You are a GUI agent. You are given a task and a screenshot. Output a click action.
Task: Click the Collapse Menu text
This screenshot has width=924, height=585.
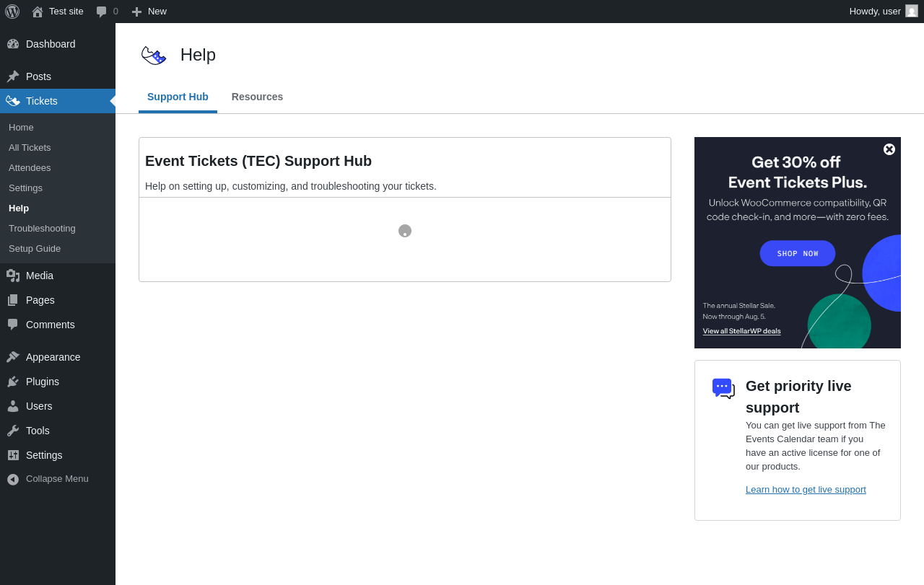(x=57, y=479)
